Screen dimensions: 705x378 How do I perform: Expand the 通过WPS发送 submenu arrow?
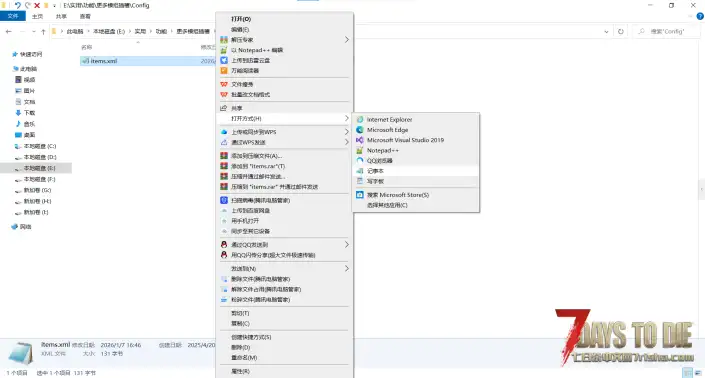pyautogui.click(x=347, y=142)
